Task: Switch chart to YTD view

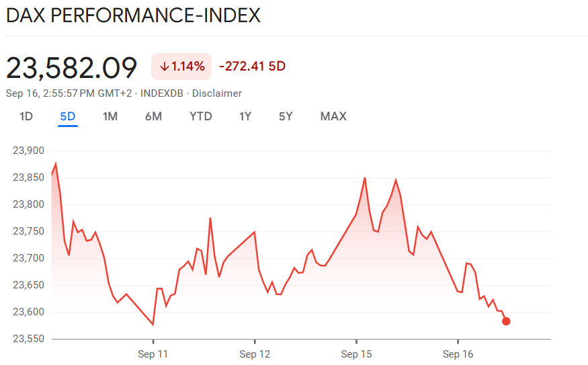Action: coord(201,116)
